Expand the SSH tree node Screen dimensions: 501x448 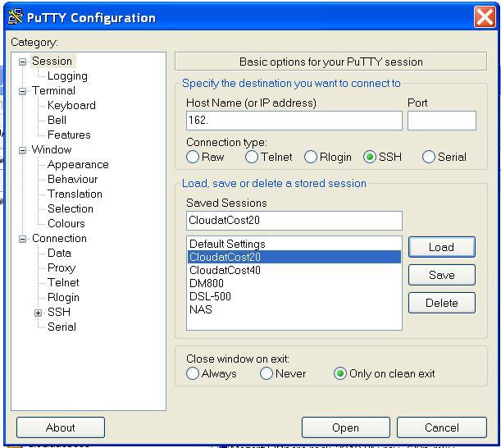(38, 313)
